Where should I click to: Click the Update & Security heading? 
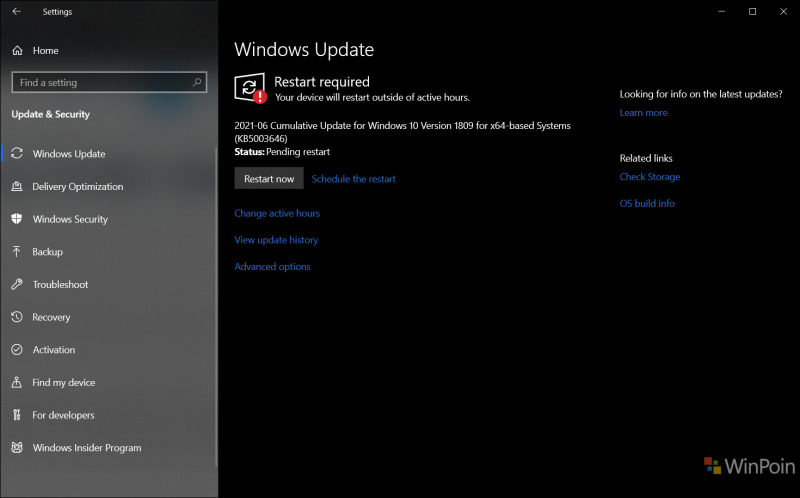tap(51, 114)
